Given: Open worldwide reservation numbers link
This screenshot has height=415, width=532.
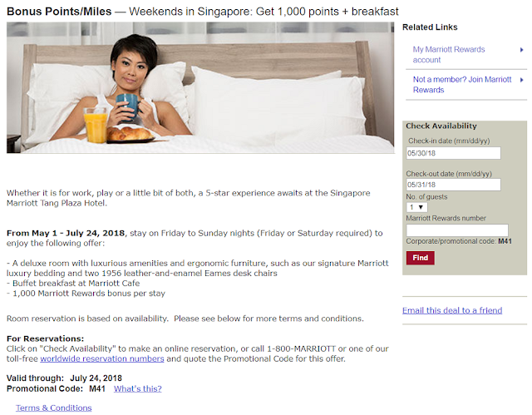Looking at the screenshot, I should pos(101,358).
